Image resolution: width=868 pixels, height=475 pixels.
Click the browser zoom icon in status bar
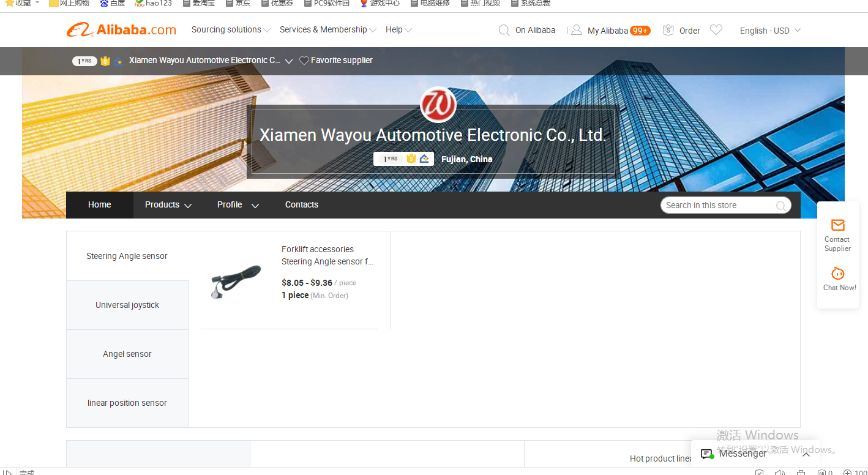coord(847,472)
